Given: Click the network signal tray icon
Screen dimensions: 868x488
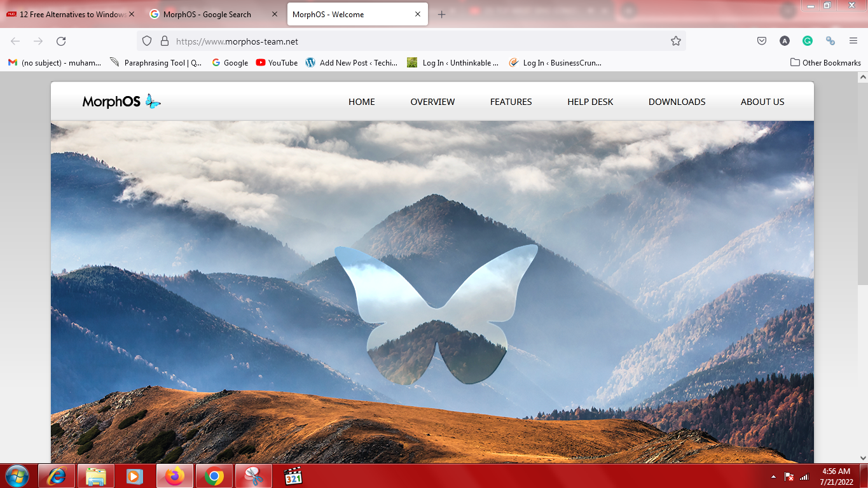Looking at the screenshot, I should 804,476.
